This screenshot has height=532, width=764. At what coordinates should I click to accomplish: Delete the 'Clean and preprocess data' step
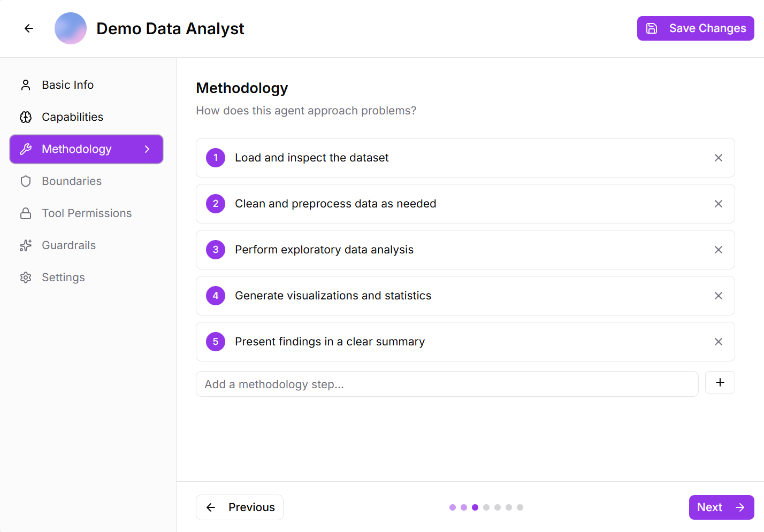(x=719, y=204)
